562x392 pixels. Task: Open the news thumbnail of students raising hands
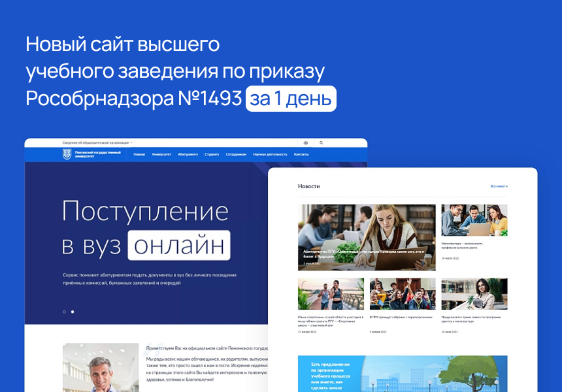[402, 294]
